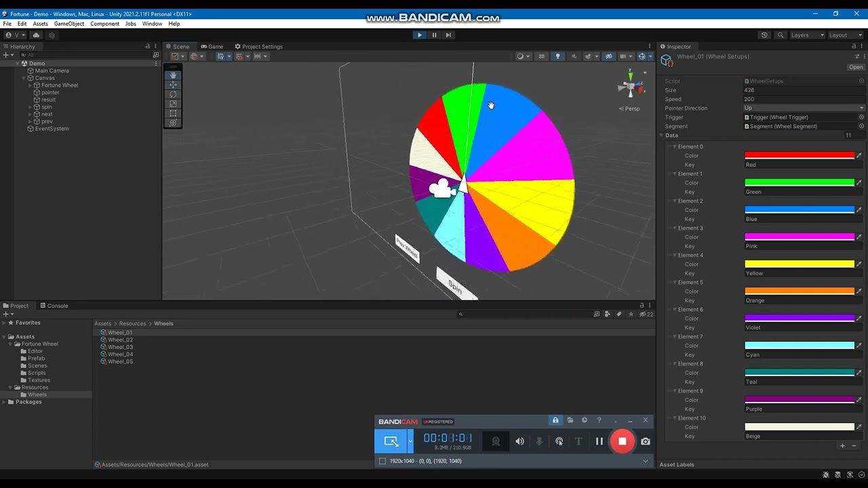Toggle Scene lighting bulb button
Image resolution: width=868 pixels, height=488 pixels.
click(x=557, y=56)
